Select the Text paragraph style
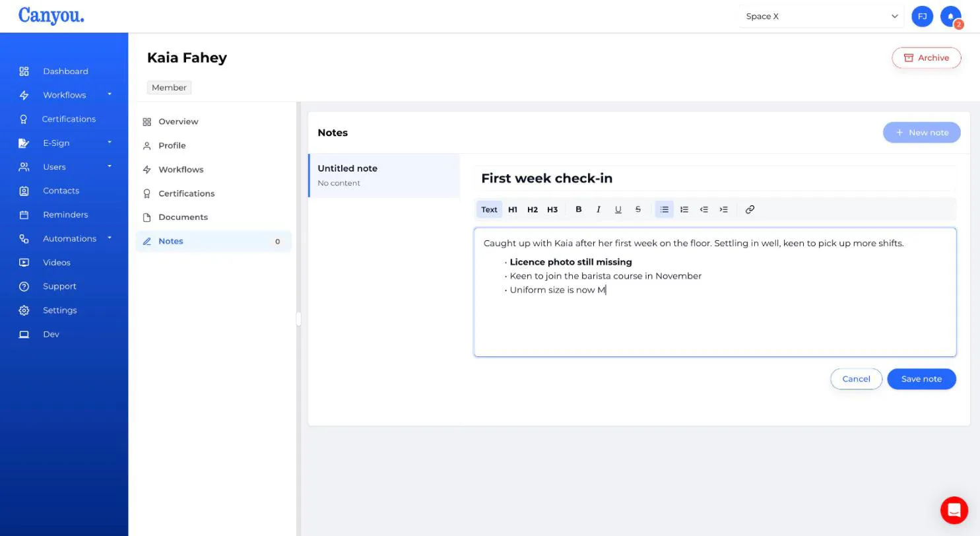The image size is (980, 536). tap(489, 209)
